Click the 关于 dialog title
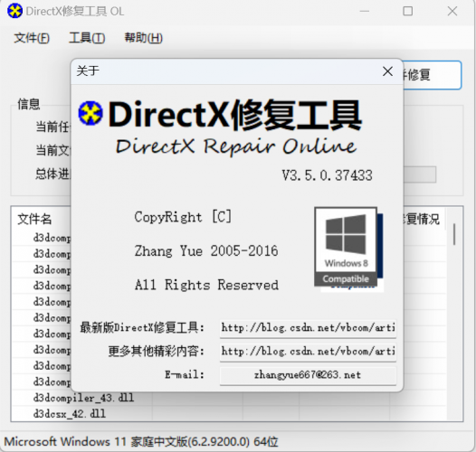The image size is (476, 452). (x=88, y=71)
